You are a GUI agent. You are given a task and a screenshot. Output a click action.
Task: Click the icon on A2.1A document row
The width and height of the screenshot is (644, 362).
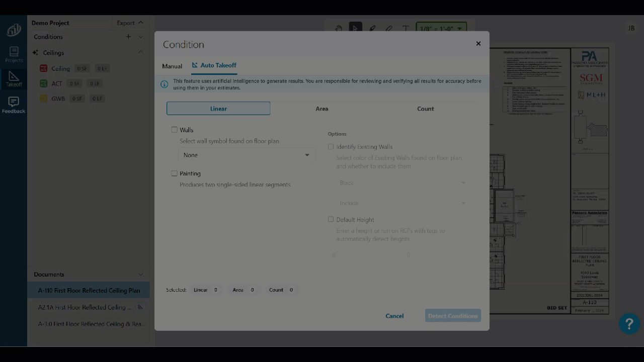coord(140,307)
